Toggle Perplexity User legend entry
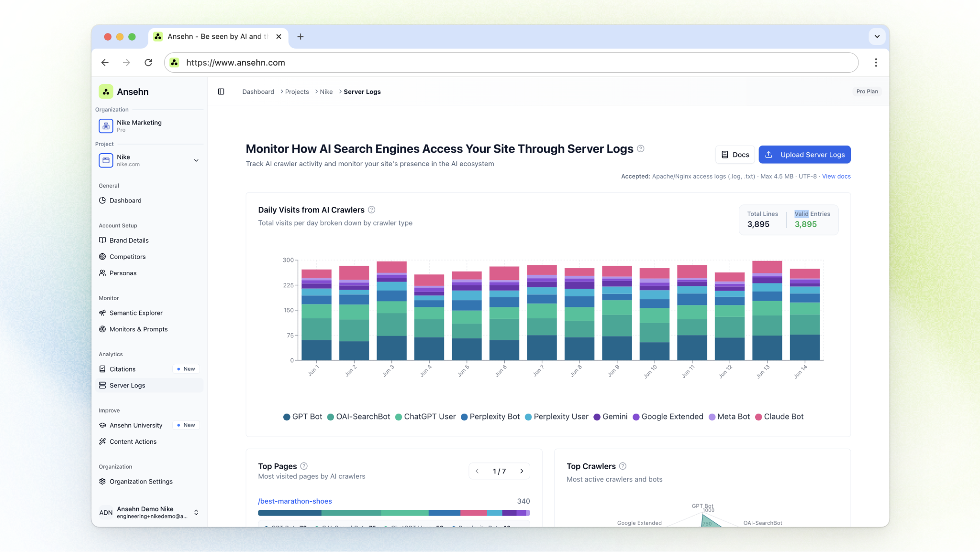Screen dimensions: 980x552 point(557,417)
